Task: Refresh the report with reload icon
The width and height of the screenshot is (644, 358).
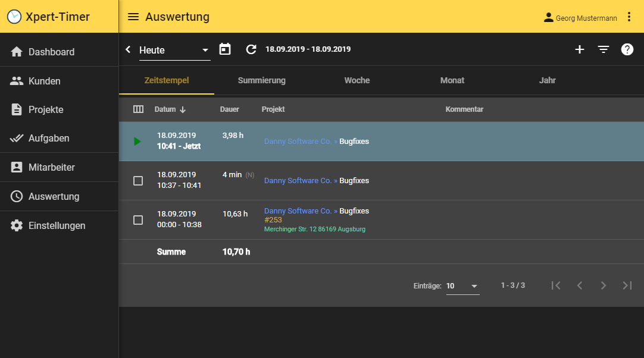Action: 251,49
